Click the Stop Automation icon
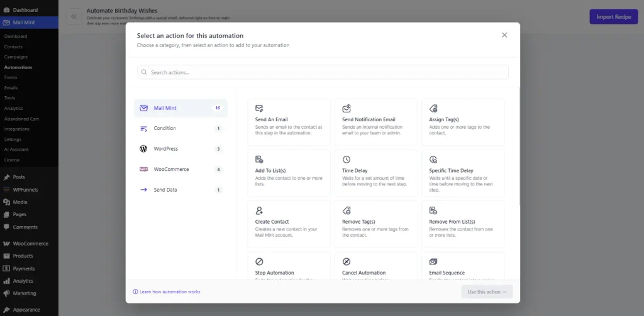The height and width of the screenshot is (316, 644). point(259,261)
